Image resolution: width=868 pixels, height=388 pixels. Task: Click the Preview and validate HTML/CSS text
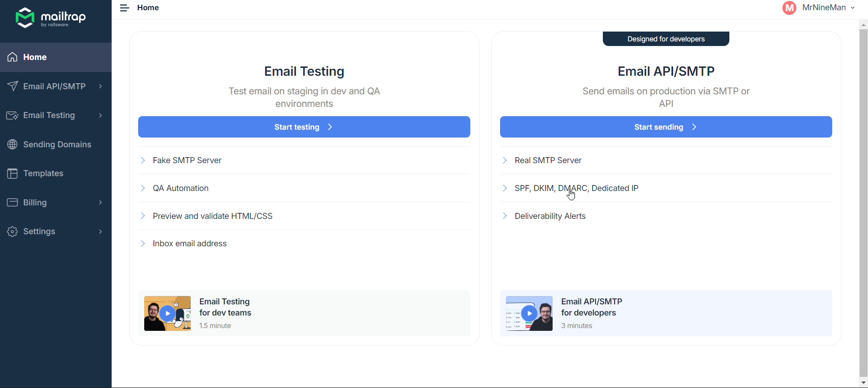(x=213, y=216)
